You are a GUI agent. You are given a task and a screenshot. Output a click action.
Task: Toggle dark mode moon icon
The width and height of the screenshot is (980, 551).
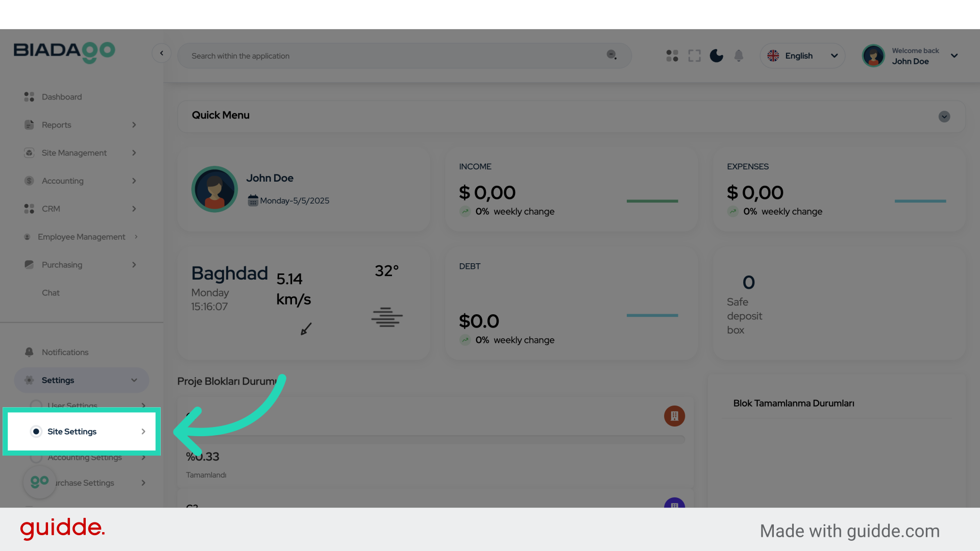(x=716, y=56)
